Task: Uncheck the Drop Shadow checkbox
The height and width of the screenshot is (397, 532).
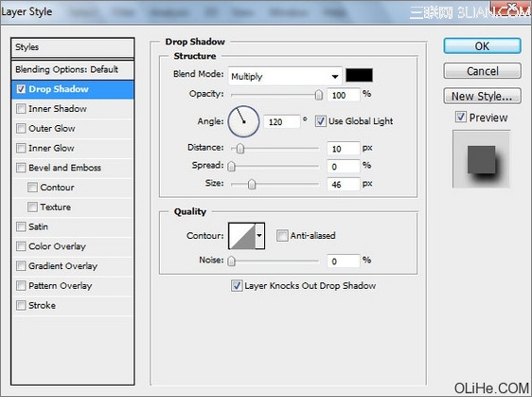Action: 21,89
